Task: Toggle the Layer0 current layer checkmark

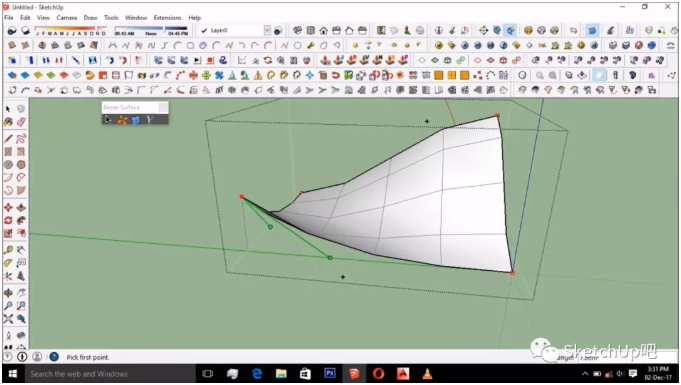Action: click(x=204, y=30)
